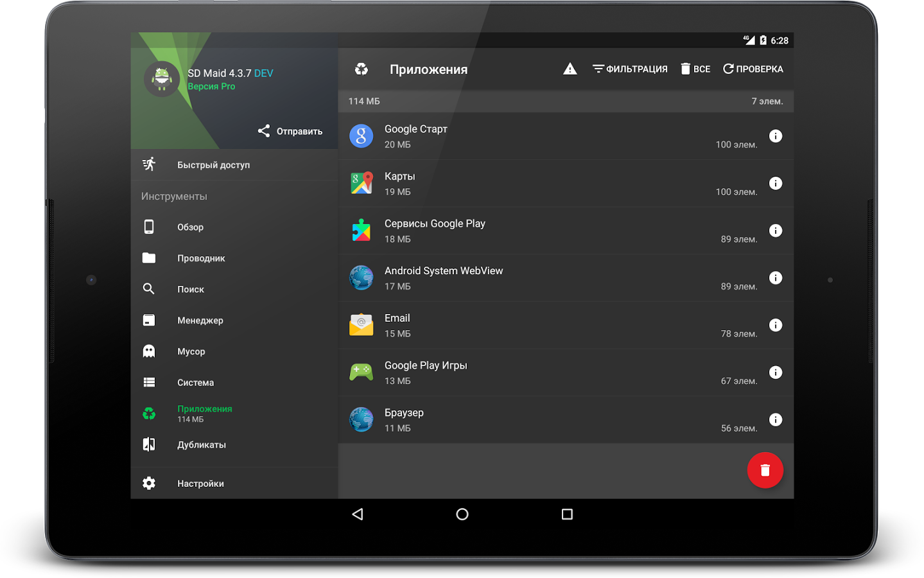Open info for Email app
The image size is (924, 578).
[x=776, y=325]
